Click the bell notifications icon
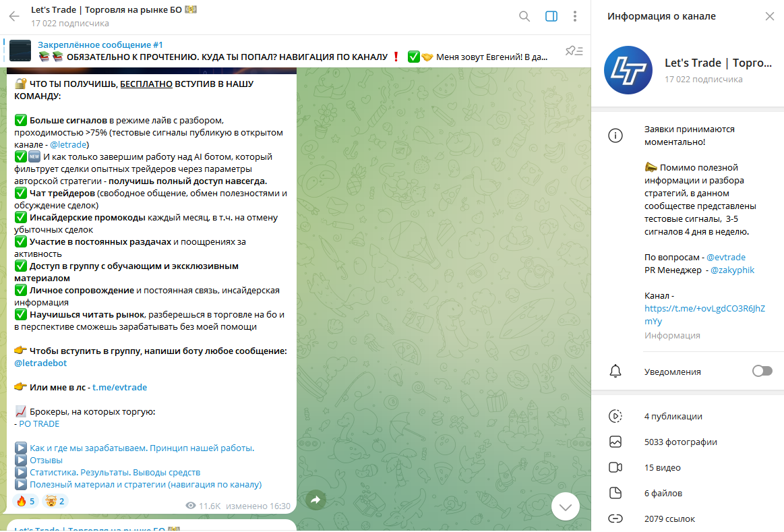 tap(615, 371)
